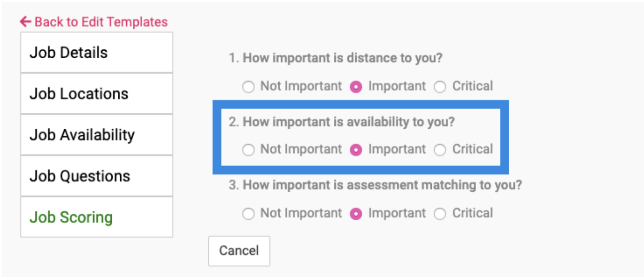This screenshot has width=644, height=280.
Task: Select the Job Scoring tab
Action: point(96,217)
